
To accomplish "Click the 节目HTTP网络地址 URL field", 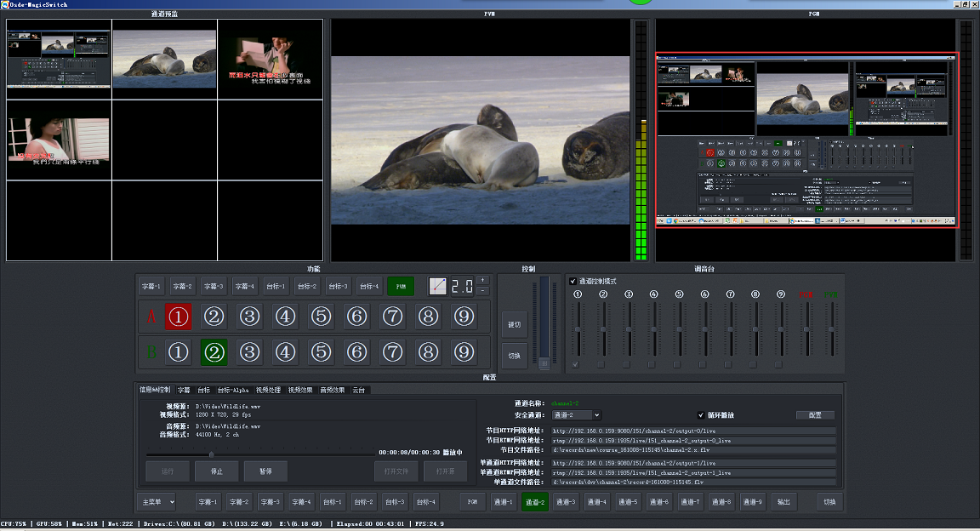I will coord(693,431).
